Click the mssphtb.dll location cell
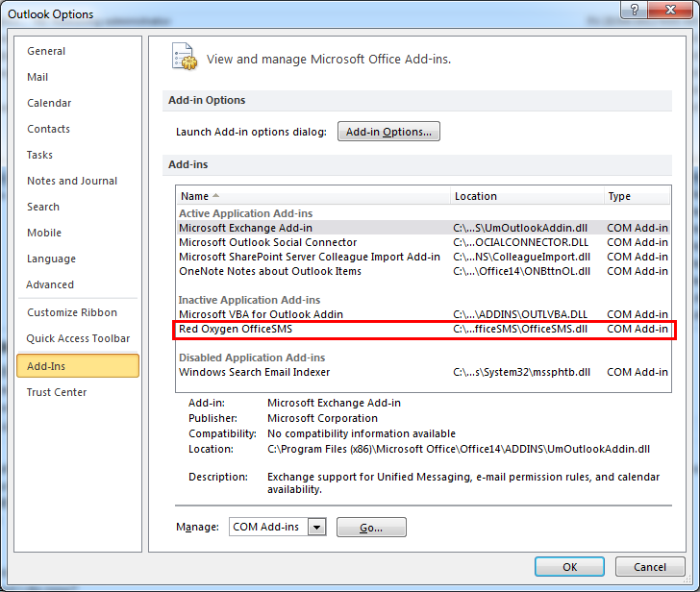700x592 pixels. pos(521,372)
